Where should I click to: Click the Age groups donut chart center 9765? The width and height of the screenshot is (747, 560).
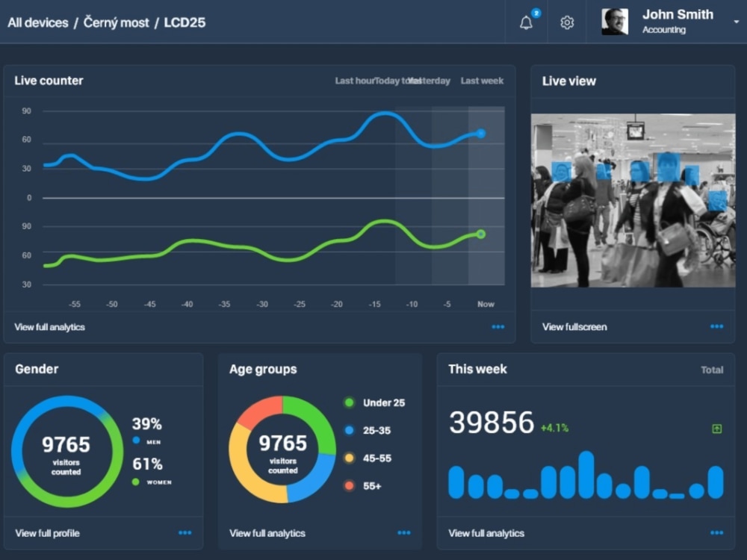click(283, 444)
